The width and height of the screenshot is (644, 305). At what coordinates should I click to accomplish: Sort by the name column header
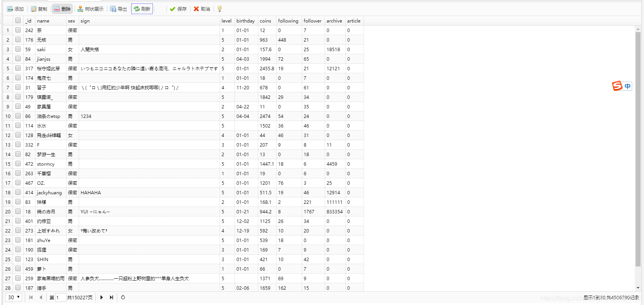click(51, 21)
